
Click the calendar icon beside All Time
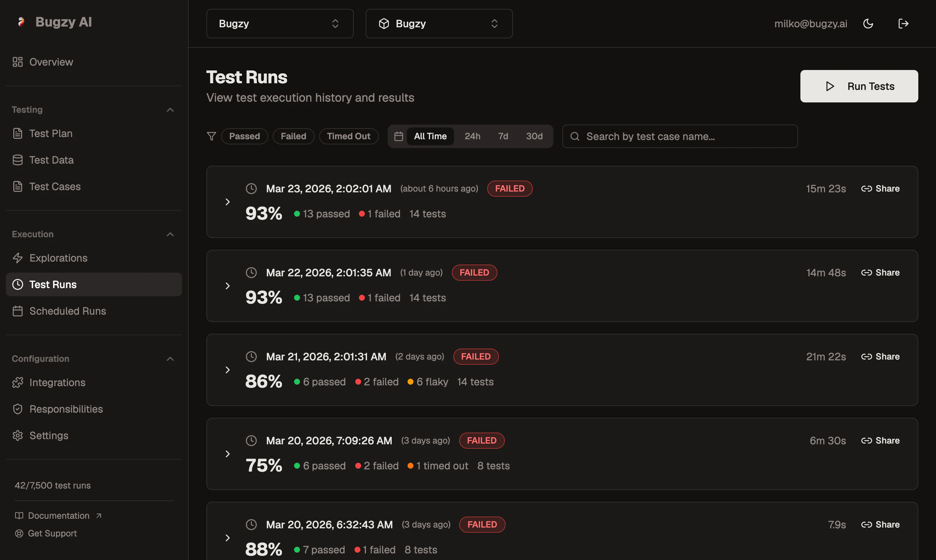coord(399,136)
